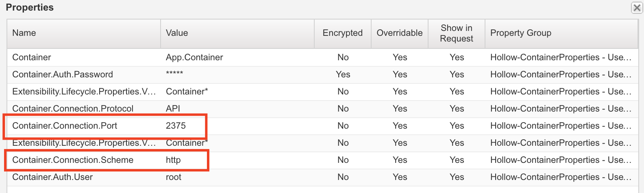Click the Overridable column header
This screenshot has height=193, width=644.
[x=399, y=33]
